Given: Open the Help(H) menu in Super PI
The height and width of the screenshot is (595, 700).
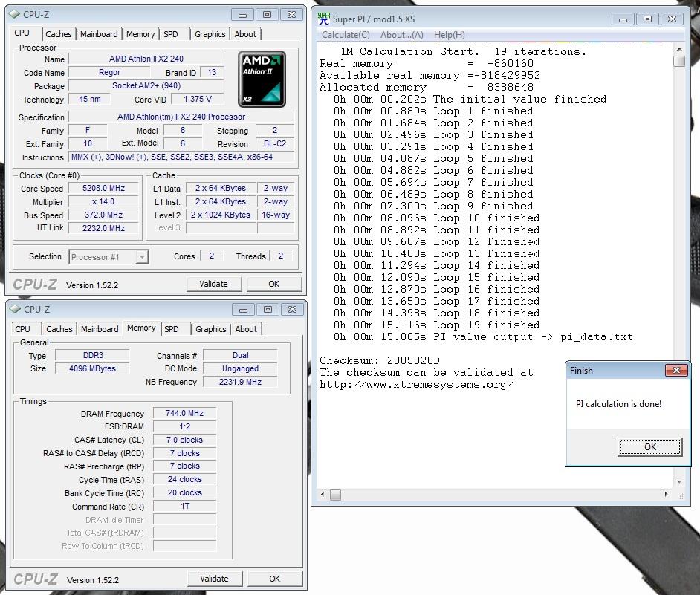Looking at the screenshot, I should pos(449,35).
